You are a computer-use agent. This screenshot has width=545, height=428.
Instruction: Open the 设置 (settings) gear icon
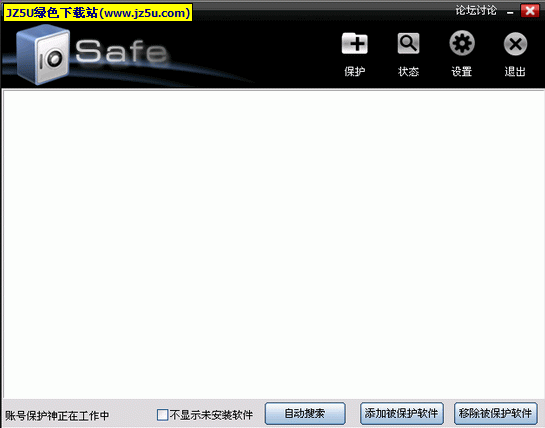tap(462, 43)
